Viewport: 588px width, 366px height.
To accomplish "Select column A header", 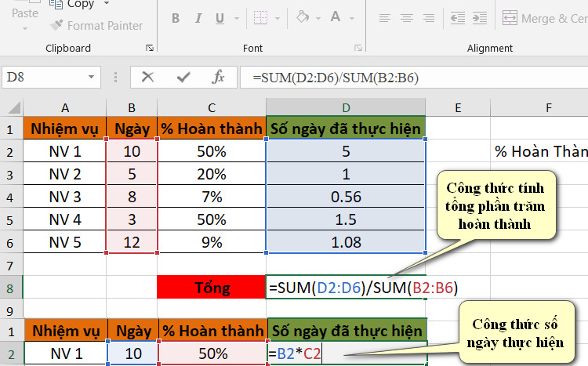I will pyautogui.click(x=65, y=107).
